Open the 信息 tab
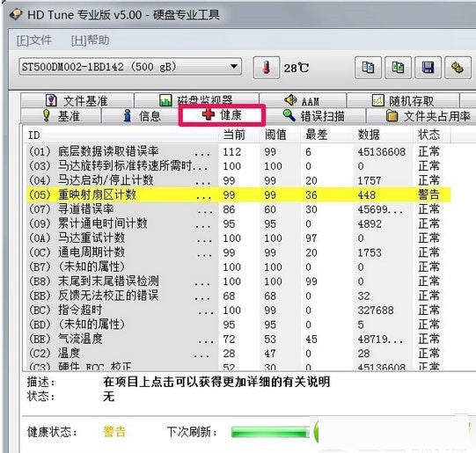 click(x=142, y=116)
